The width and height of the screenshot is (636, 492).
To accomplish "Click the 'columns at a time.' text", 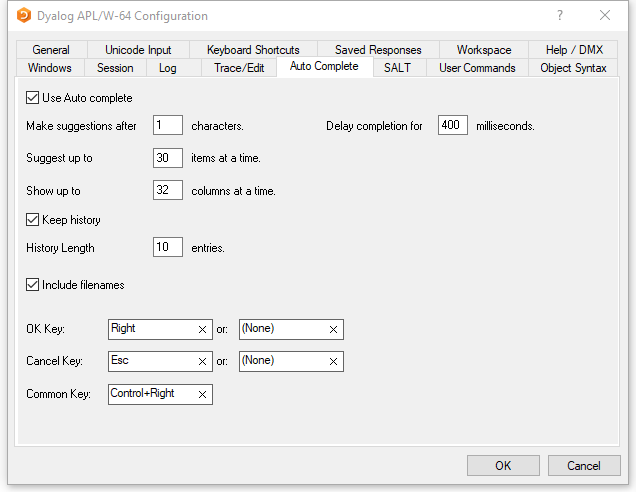I will [x=233, y=191].
